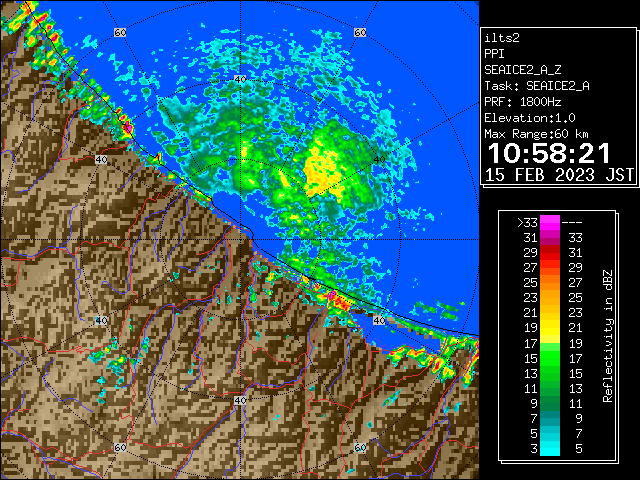
Task: Click the 60 km ring label in the northwest
Action: [120, 33]
